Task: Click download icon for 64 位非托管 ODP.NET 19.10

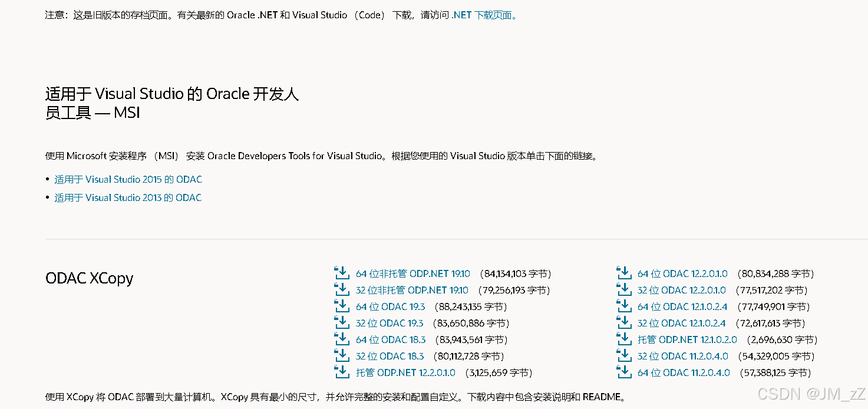Action: [342, 273]
